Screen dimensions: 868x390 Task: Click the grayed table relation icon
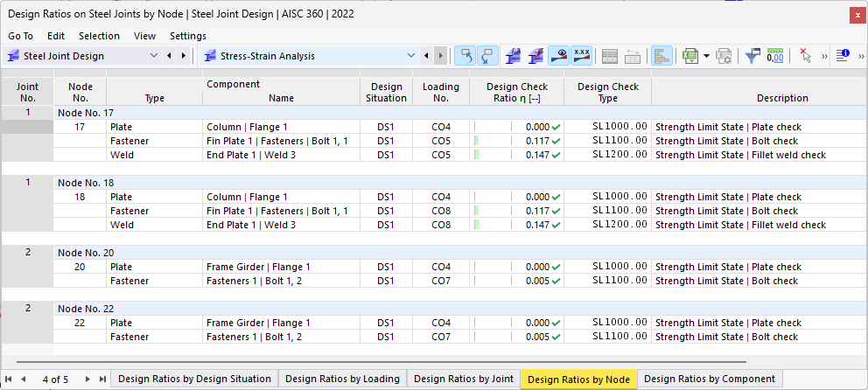(633, 56)
